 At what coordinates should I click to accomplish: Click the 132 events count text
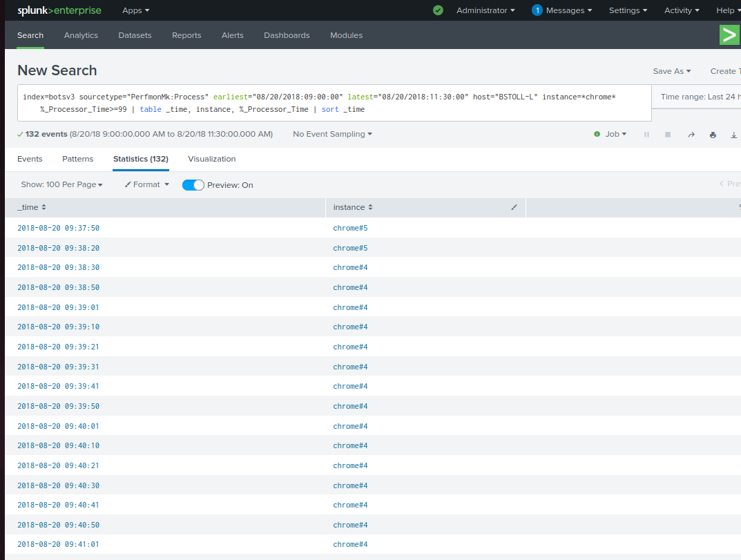pos(46,134)
